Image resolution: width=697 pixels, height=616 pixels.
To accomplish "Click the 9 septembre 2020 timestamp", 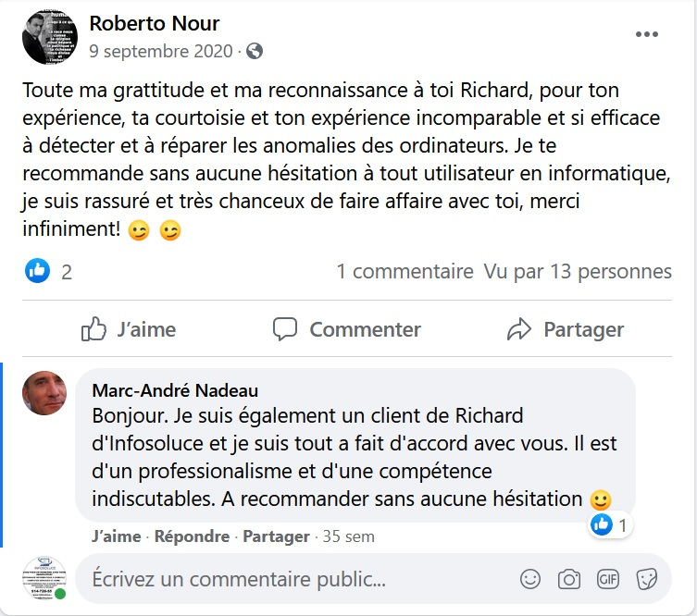I will 160,52.
